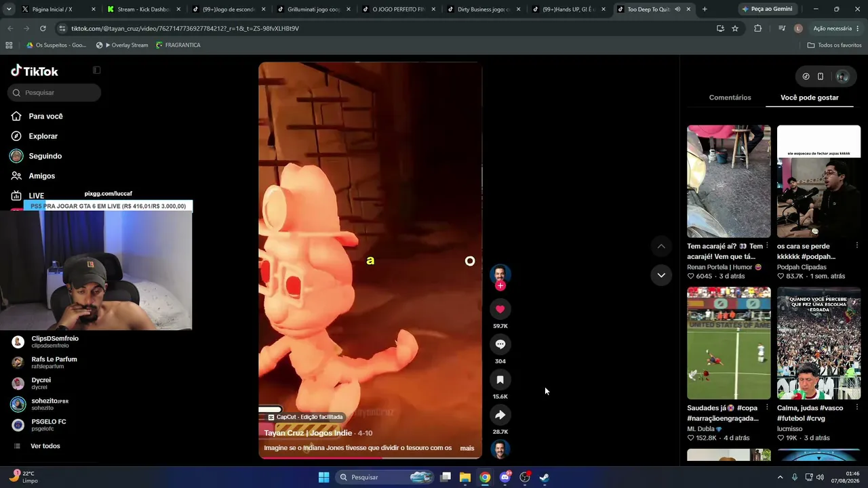Image resolution: width=868 pixels, height=488 pixels.
Task: Bookmark this page with the star icon
Action: click(x=735, y=28)
